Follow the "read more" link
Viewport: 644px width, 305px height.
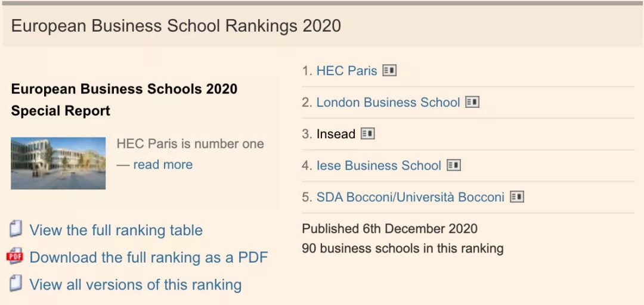[x=162, y=165]
